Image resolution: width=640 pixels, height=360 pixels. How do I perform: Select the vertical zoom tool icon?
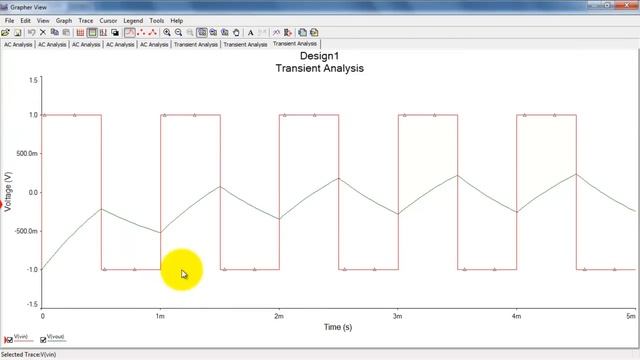click(x=225, y=33)
